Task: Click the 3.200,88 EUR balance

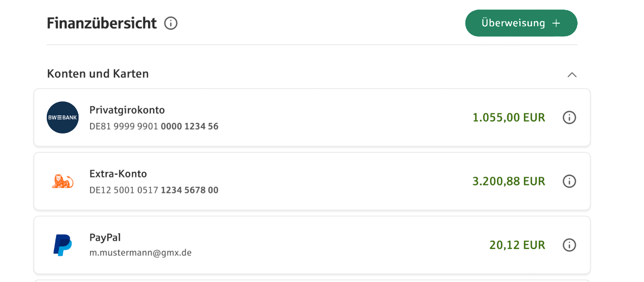Action: (508, 181)
